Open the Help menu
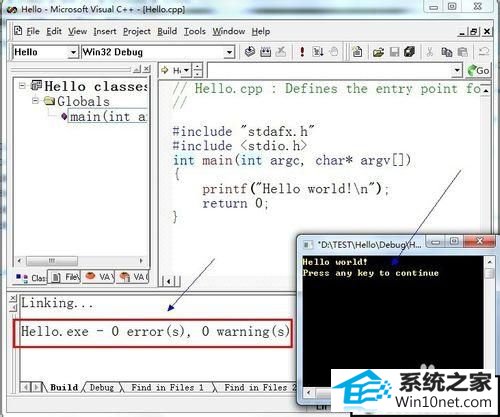 click(261, 31)
